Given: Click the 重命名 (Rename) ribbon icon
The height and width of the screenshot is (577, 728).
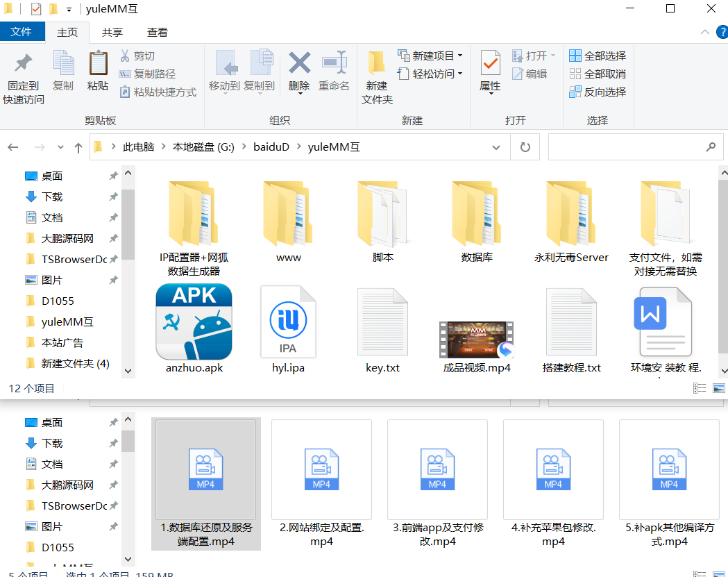Looking at the screenshot, I should [335, 69].
